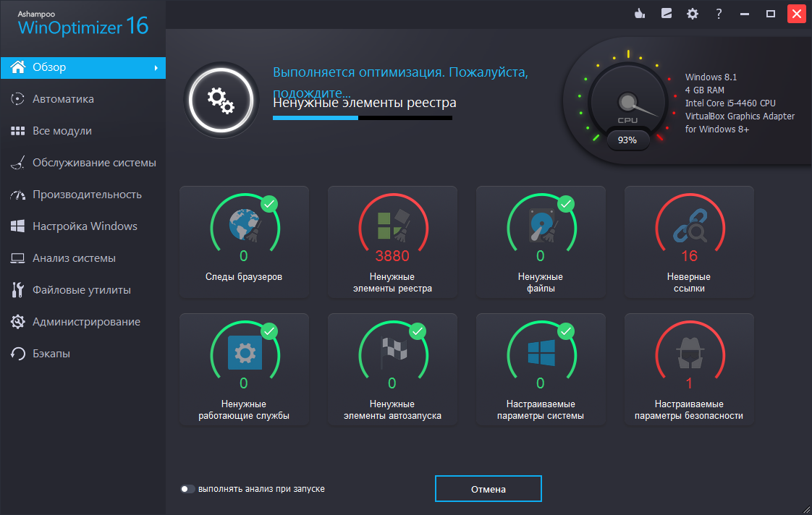Open Анализ системы section
The width and height of the screenshot is (812, 515).
[83, 258]
